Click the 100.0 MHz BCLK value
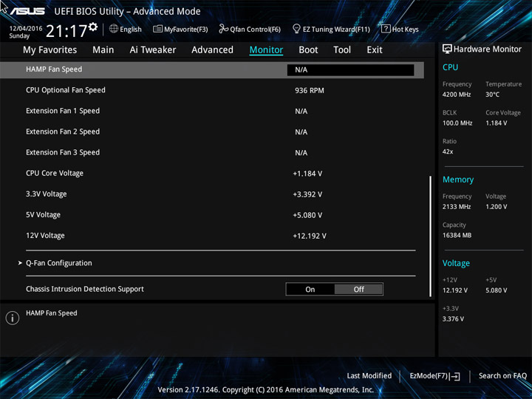Screen dimensions: 532x399 tap(457, 123)
